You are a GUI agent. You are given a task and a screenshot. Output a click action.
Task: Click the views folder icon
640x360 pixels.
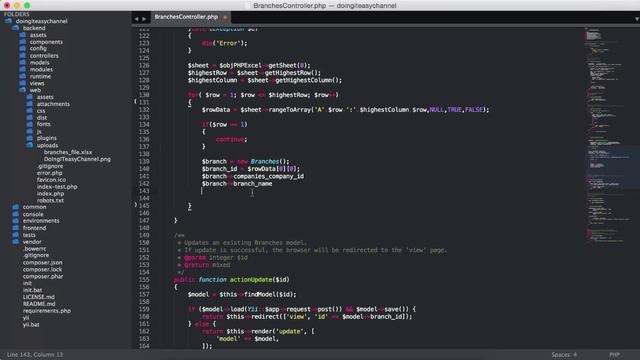pyautogui.click(x=22, y=83)
